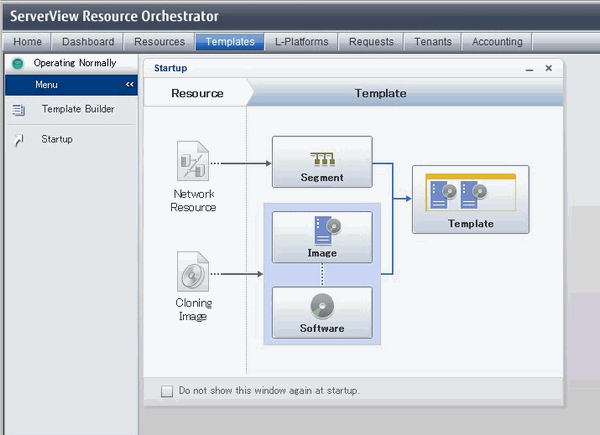Click the Resource header step
This screenshot has height=435, width=600.
[197, 93]
